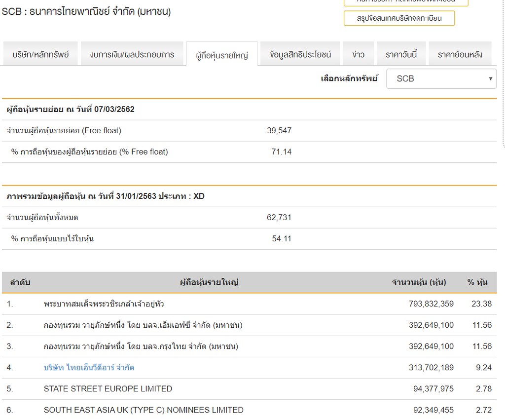Image resolution: width=505 pixels, height=420 pixels.
Task: Switch to ราคาย้อนหลัง tab
Action: [460, 54]
